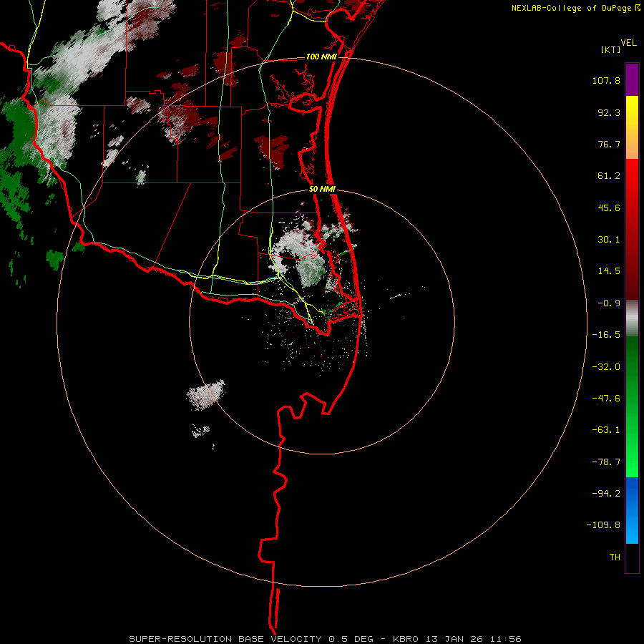This screenshot has width=644, height=644.
Task: Click the -16.5 value on velocity scale
Action: coord(606,335)
